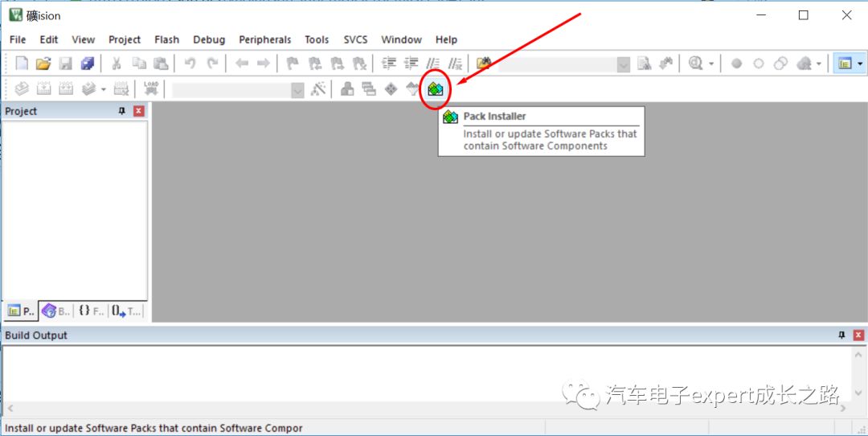Click the Kill all breakpoints icon
The image size is (868, 436).
pos(804,64)
